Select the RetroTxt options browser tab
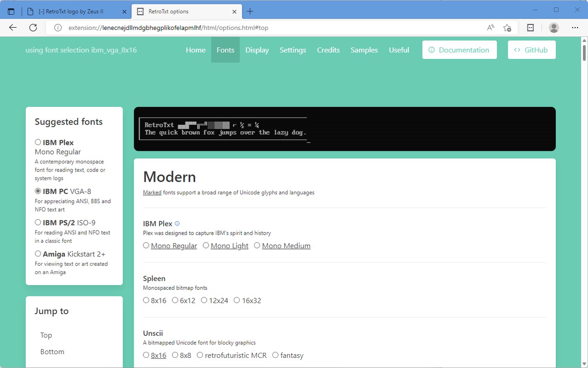This screenshot has height=368, width=588. click(187, 11)
